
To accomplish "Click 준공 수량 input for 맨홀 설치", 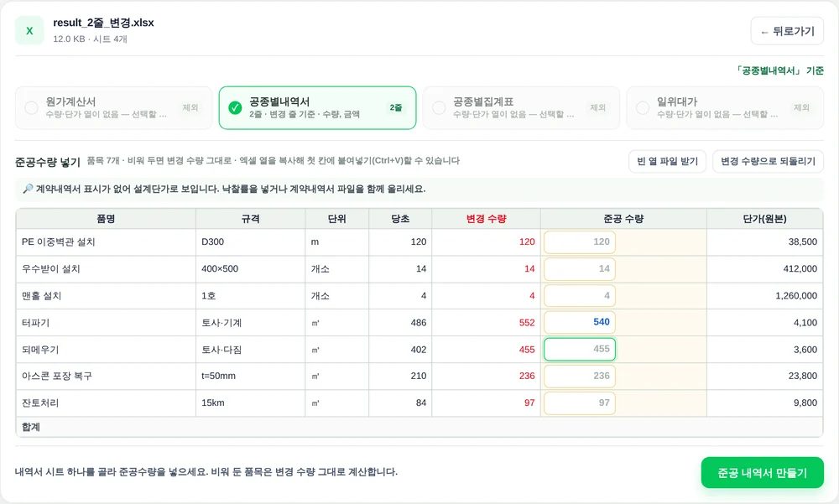I will pyautogui.click(x=580, y=295).
